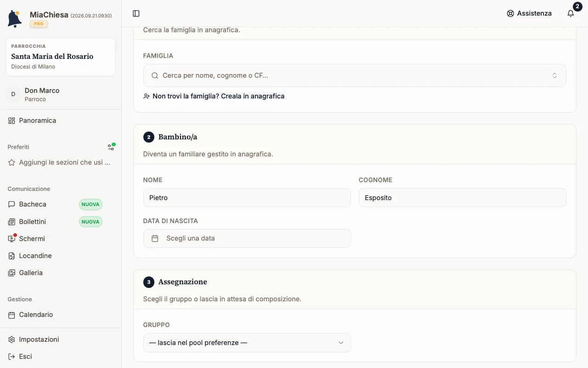The height and width of the screenshot is (368, 588).
Task: Open the notifications bell
Action: pos(571,13)
